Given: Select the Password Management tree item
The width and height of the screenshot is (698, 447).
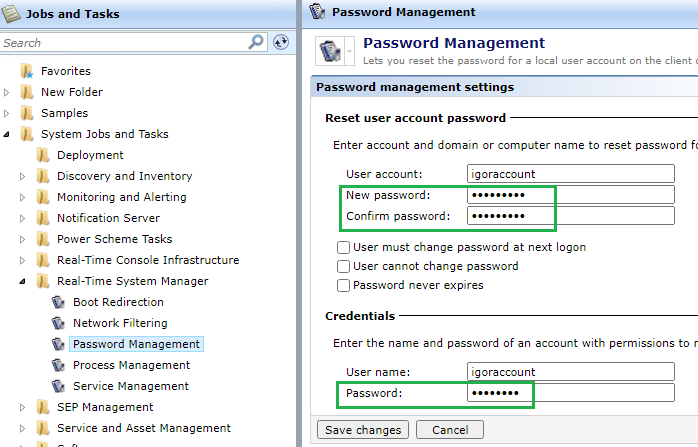Looking at the screenshot, I should click(136, 344).
